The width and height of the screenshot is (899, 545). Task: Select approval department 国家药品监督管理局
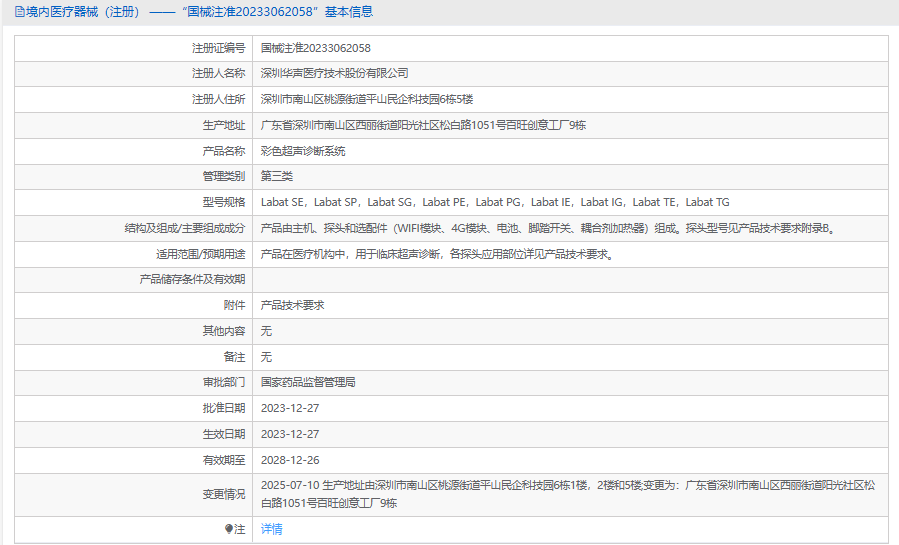tap(308, 382)
